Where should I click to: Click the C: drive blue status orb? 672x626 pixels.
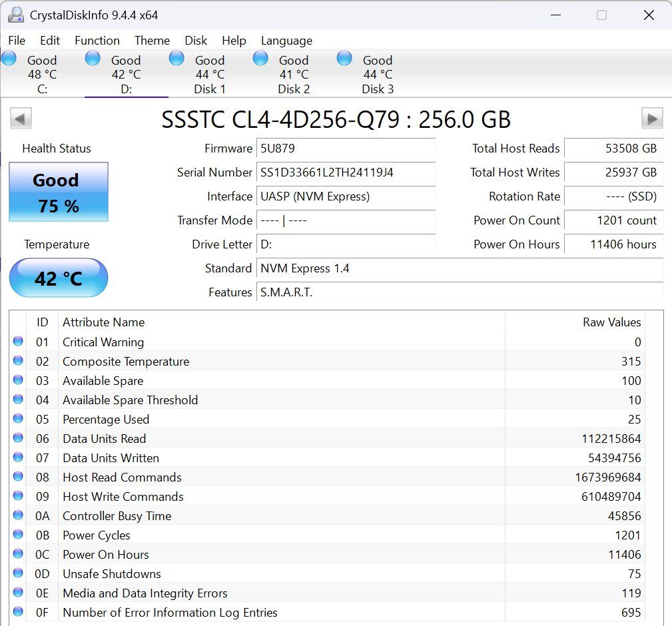click(9, 59)
